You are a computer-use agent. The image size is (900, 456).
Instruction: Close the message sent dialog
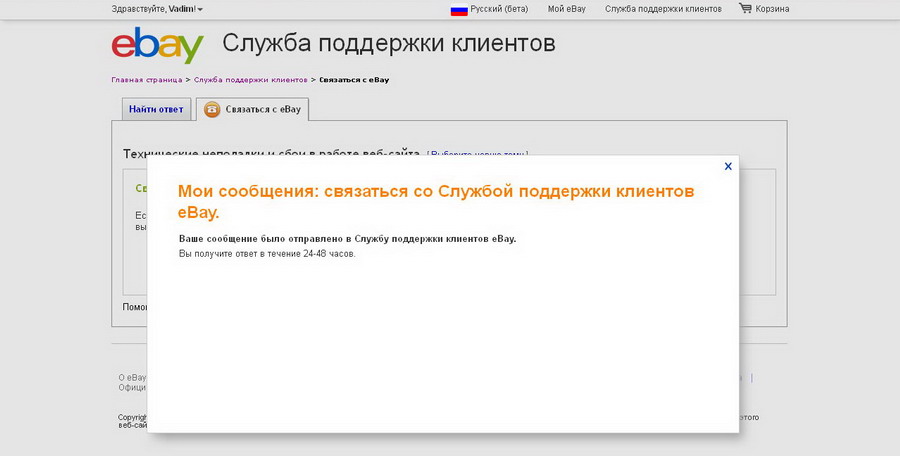728,167
